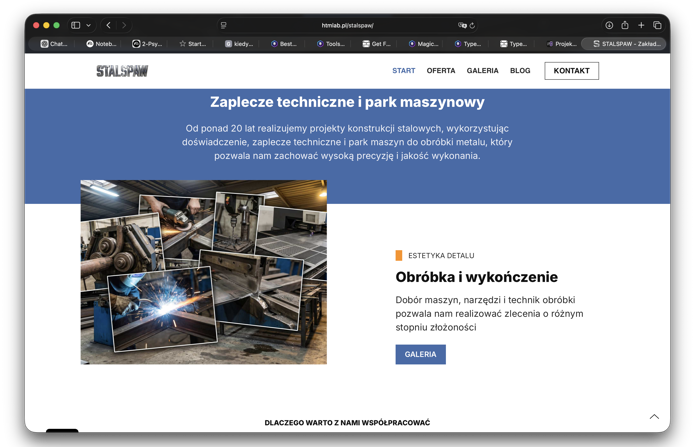Click the KONTAKT button
Screen dimensions: 695x447
click(571, 71)
